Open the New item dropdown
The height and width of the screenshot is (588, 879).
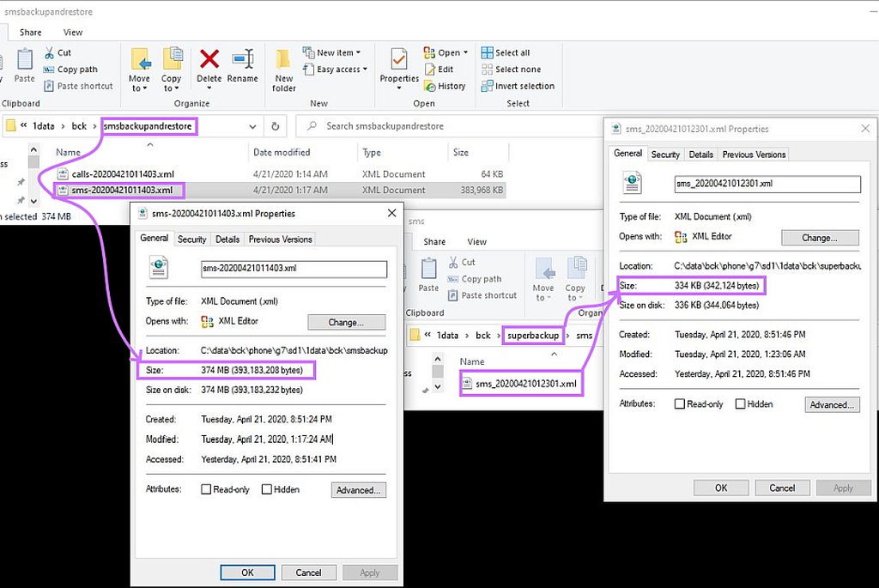click(331, 52)
